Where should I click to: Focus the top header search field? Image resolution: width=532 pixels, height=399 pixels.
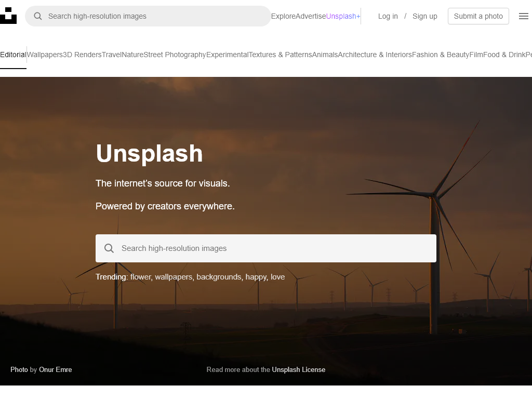[148, 16]
